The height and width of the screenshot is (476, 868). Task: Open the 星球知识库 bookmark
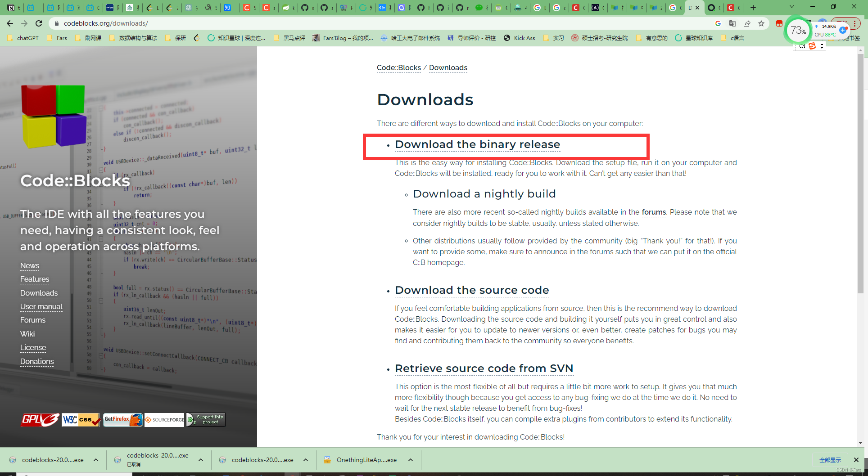tap(694, 38)
